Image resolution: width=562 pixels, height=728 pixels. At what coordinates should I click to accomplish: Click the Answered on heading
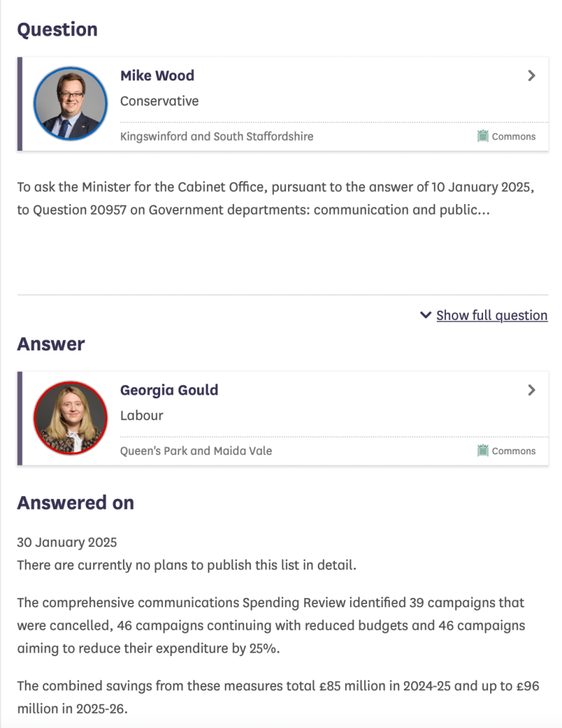75,503
